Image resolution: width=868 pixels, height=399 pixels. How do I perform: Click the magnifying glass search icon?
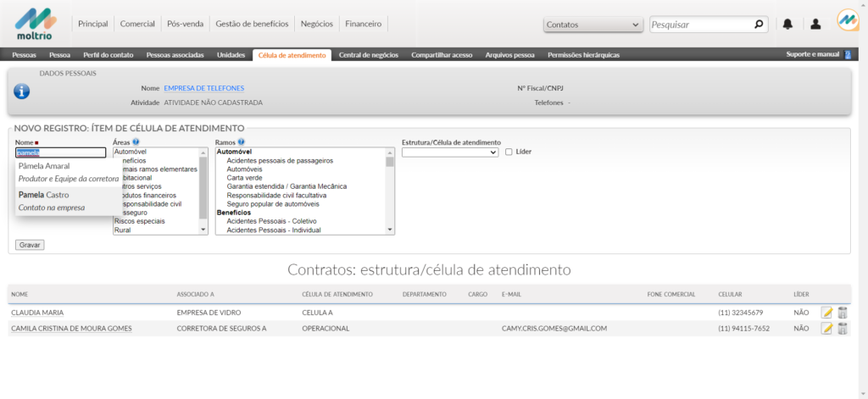coord(759,25)
